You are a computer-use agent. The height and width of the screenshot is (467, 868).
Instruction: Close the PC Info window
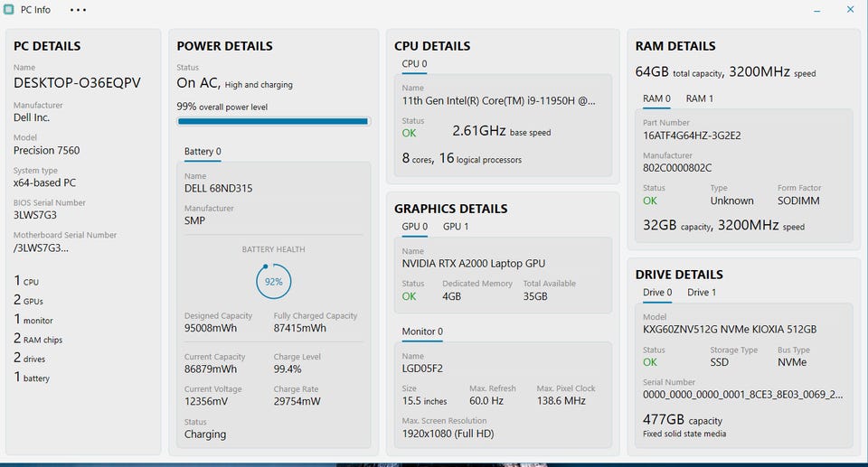pyautogui.click(x=850, y=9)
